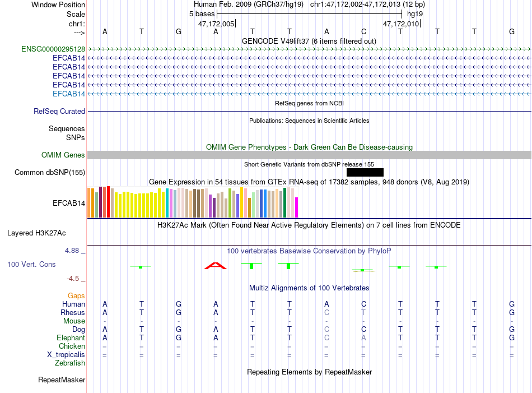
Task: Click the Chicken species label
Action: click(72, 346)
